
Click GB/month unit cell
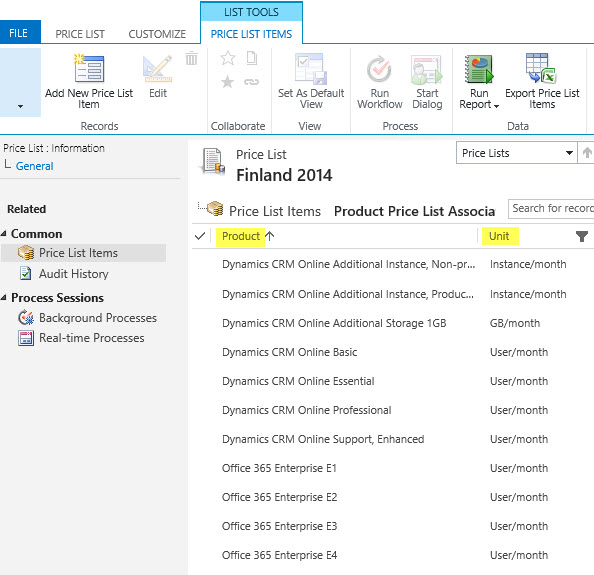coord(515,323)
